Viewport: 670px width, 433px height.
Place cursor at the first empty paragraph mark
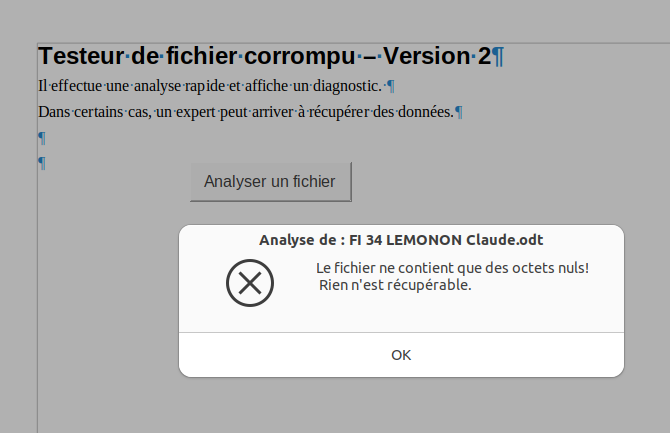coord(42,138)
